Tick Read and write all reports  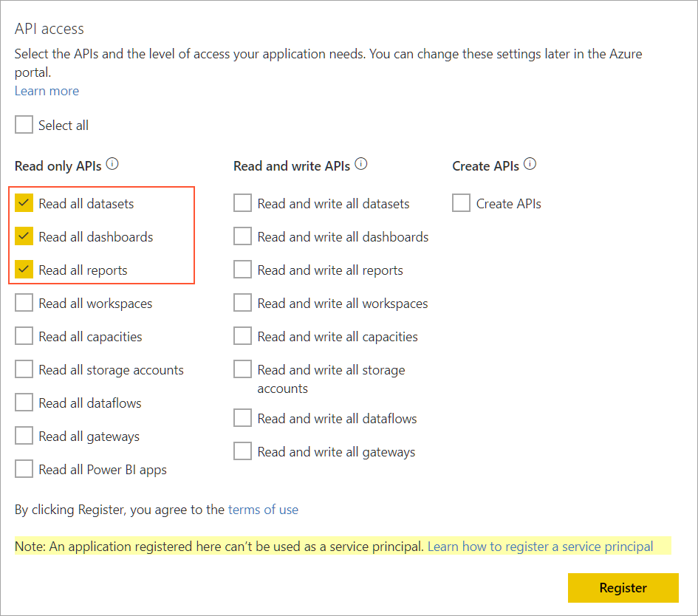point(243,270)
